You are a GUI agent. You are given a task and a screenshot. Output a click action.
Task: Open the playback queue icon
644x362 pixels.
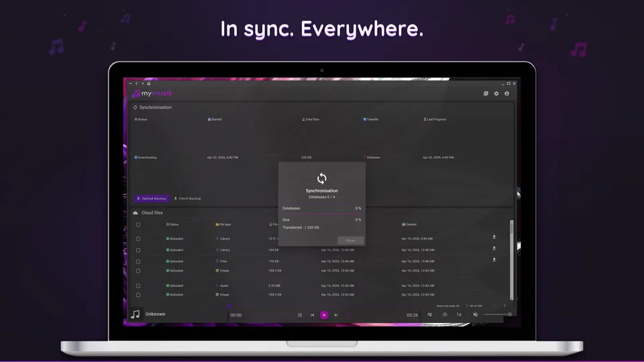pyautogui.click(x=429, y=315)
